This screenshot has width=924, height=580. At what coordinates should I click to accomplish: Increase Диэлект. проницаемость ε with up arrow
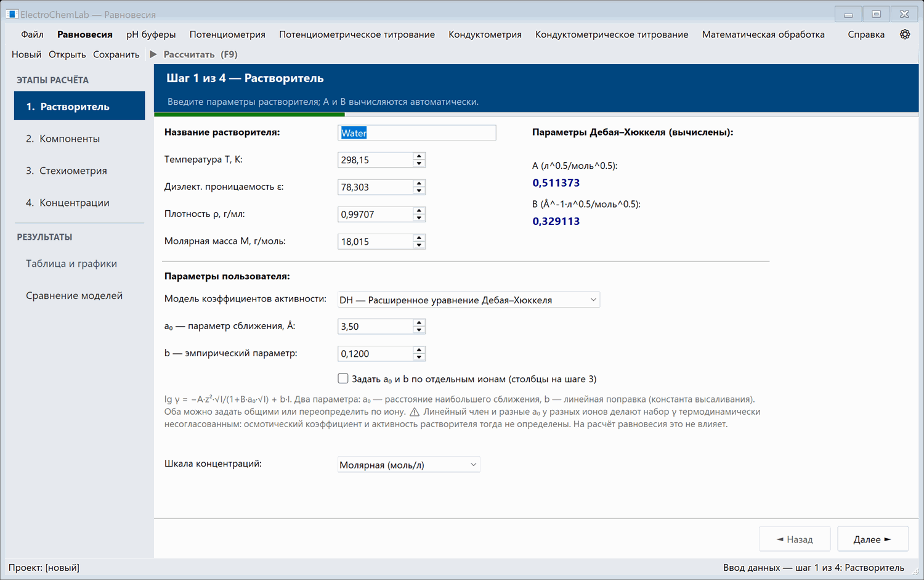tap(419, 183)
